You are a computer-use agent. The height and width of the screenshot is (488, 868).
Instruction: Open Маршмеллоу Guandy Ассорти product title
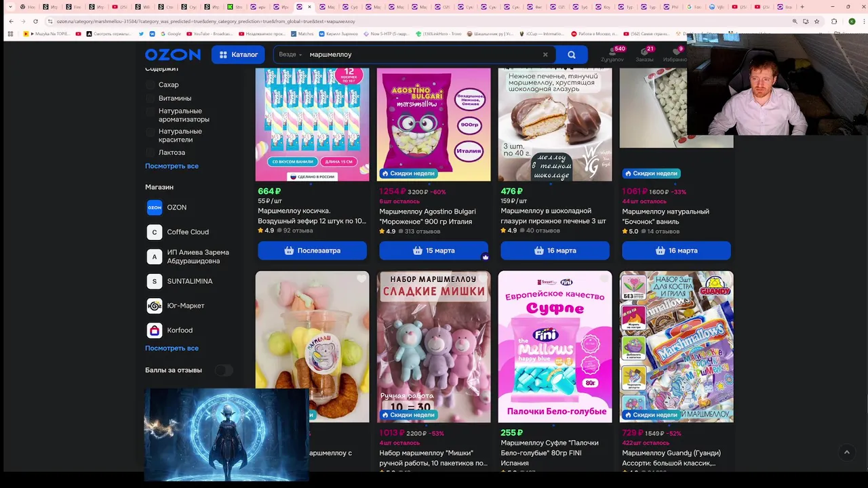[x=671, y=458]
